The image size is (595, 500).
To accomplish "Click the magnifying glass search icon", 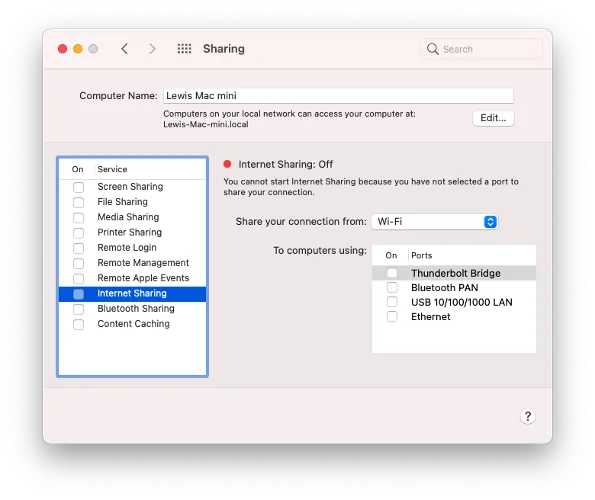I will (x=432, y=49).
